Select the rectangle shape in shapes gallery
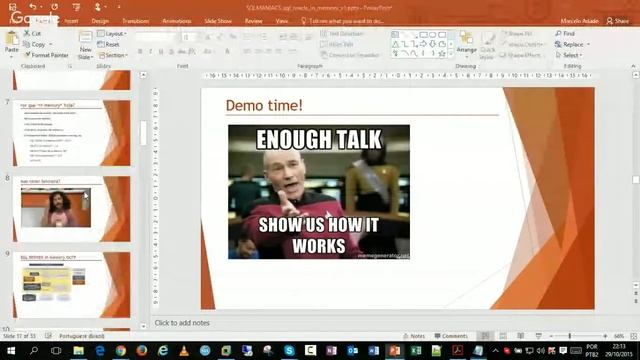 pyautogui.click(x=424, y=35)
